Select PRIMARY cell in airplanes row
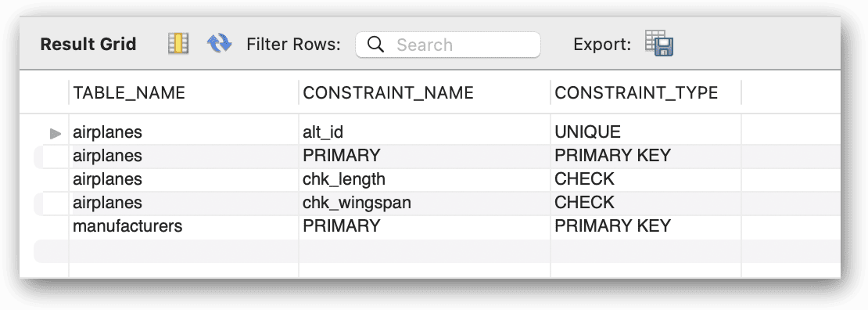The height and width of the screenshot is (310, 868). coord(425,156)
